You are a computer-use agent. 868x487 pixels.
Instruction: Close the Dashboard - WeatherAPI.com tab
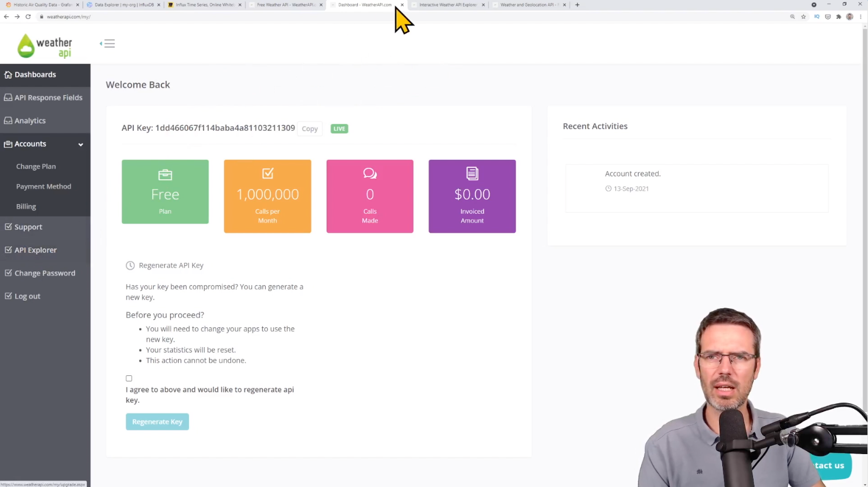click(x=402, y=5)
